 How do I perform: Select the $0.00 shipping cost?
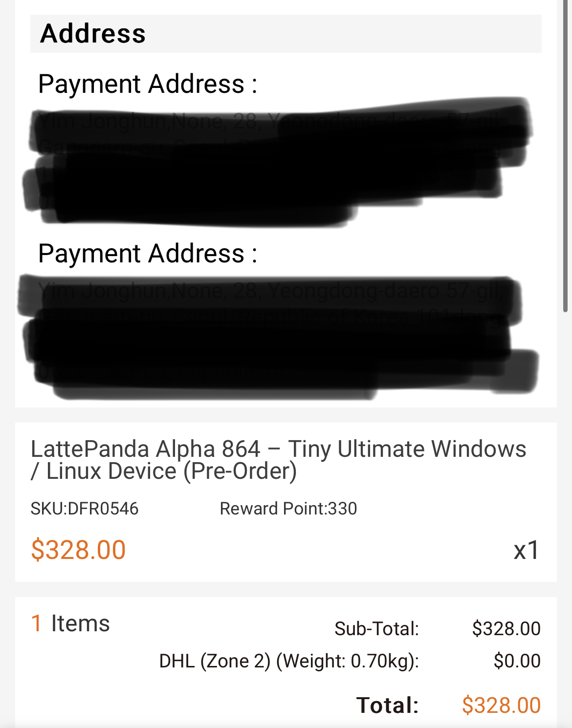click(517, 661)
